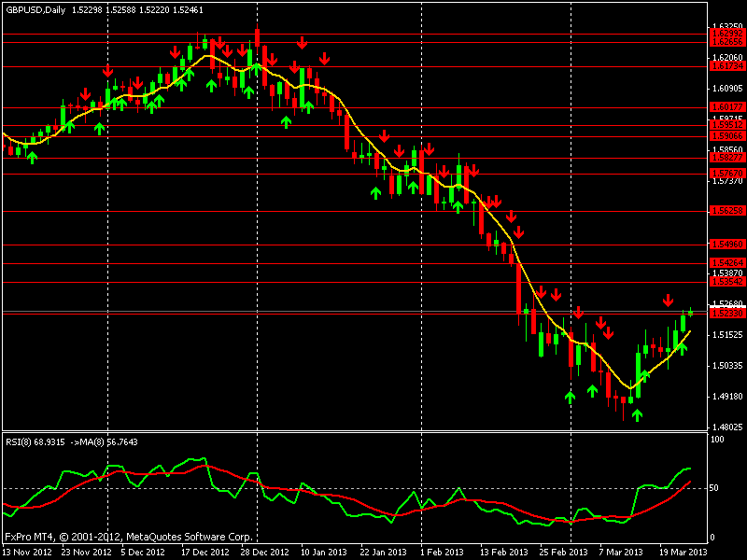Click the ->MA(8) 56.7643 indicator label
The height and width of the screenshot is (560, 747).
click(104, 442)
